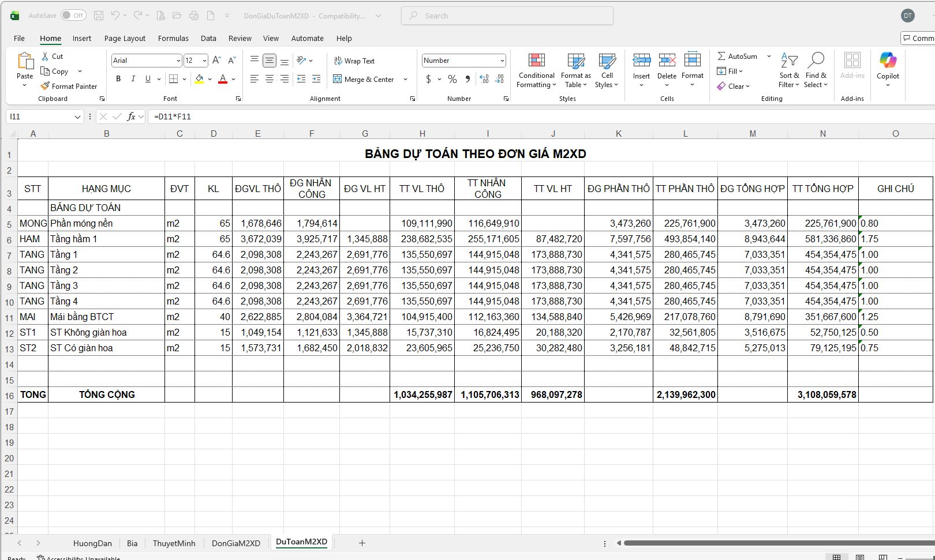Click the Increase Indent icon
This screenshot has height=560, width=935.
pyautogui.click(x=316, y=79)
